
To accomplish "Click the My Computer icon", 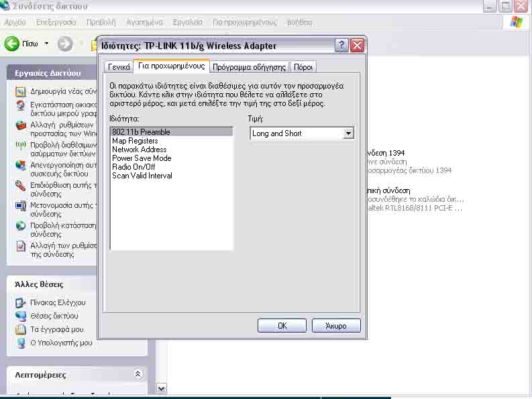I will click(x=20, y=343).
